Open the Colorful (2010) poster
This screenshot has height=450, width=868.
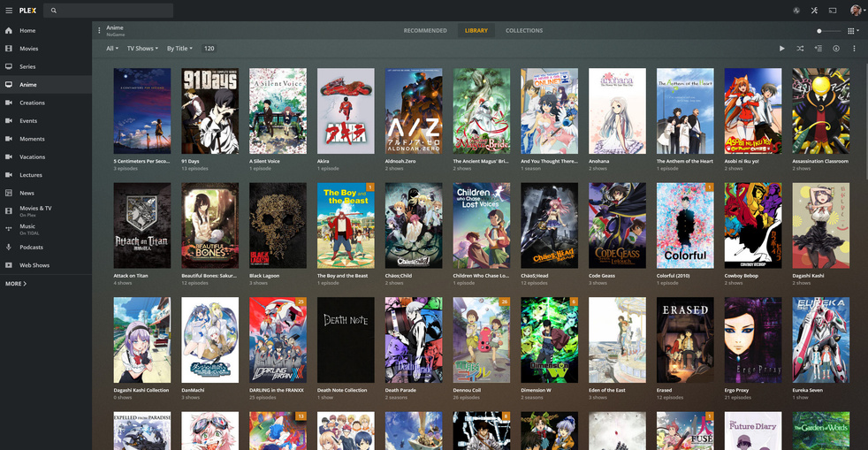click(685, 225)
